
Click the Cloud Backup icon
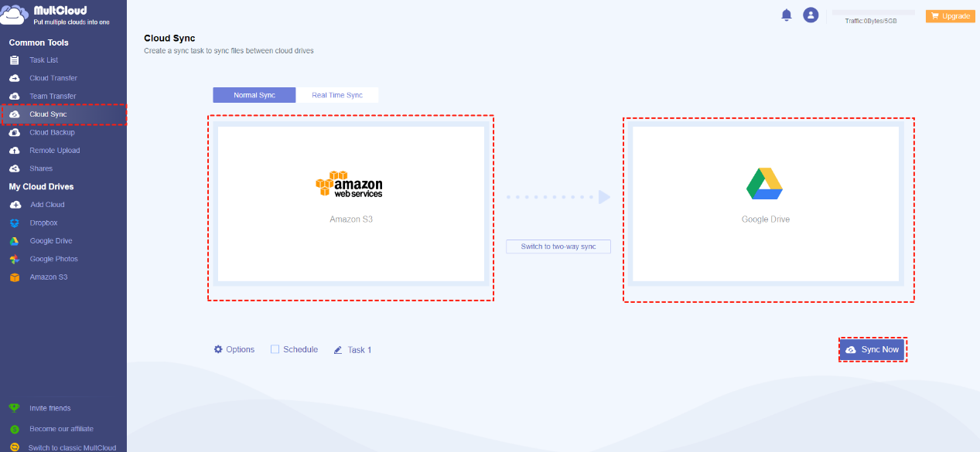[14, 133]
